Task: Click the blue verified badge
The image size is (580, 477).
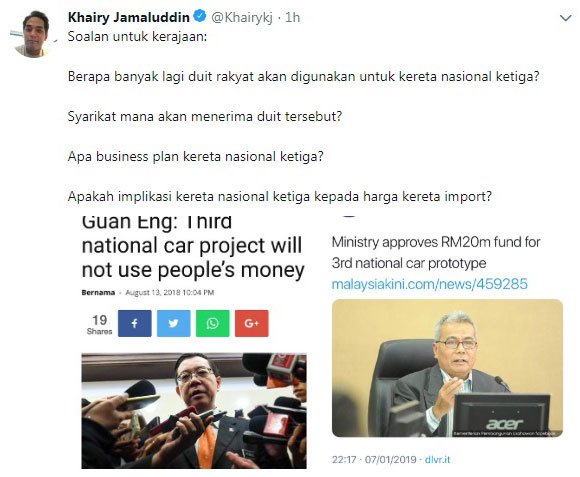Action: [x=200, y=16]
